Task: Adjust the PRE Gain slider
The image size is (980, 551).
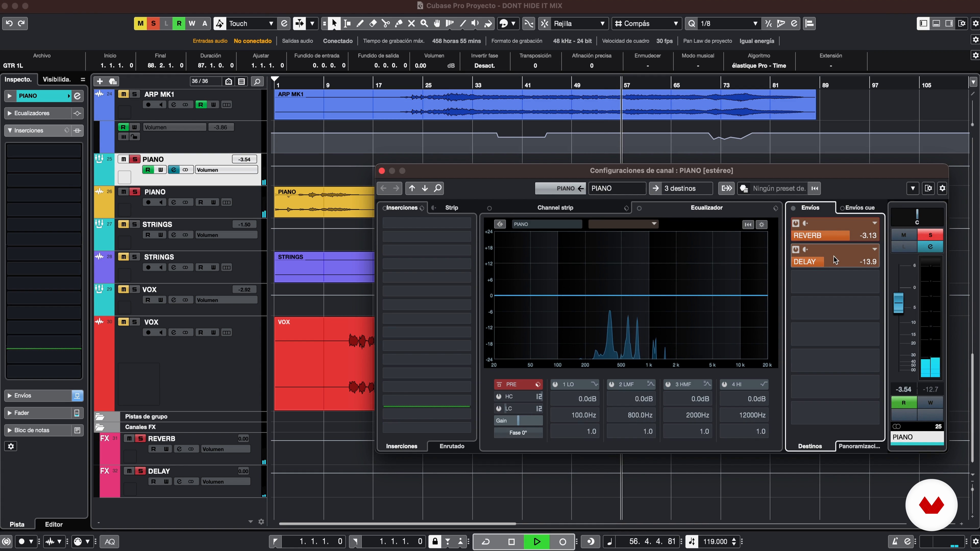Action: (518, 420)
